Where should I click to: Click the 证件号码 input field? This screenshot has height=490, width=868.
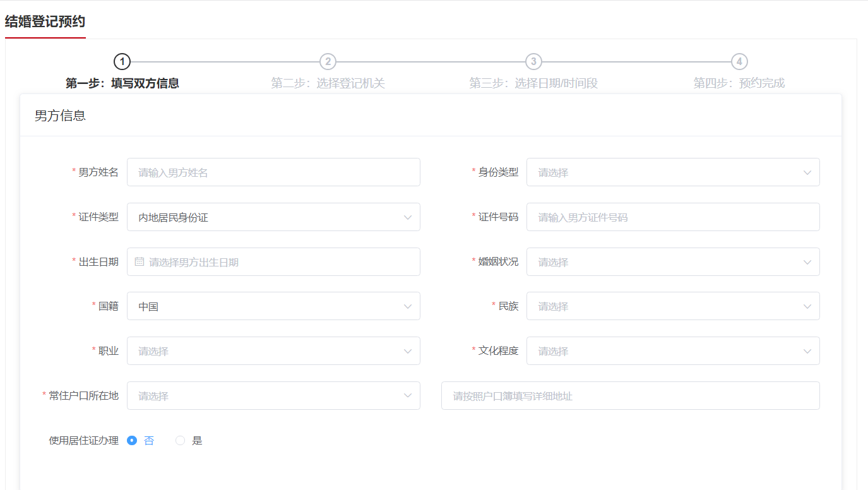point(672,217)
